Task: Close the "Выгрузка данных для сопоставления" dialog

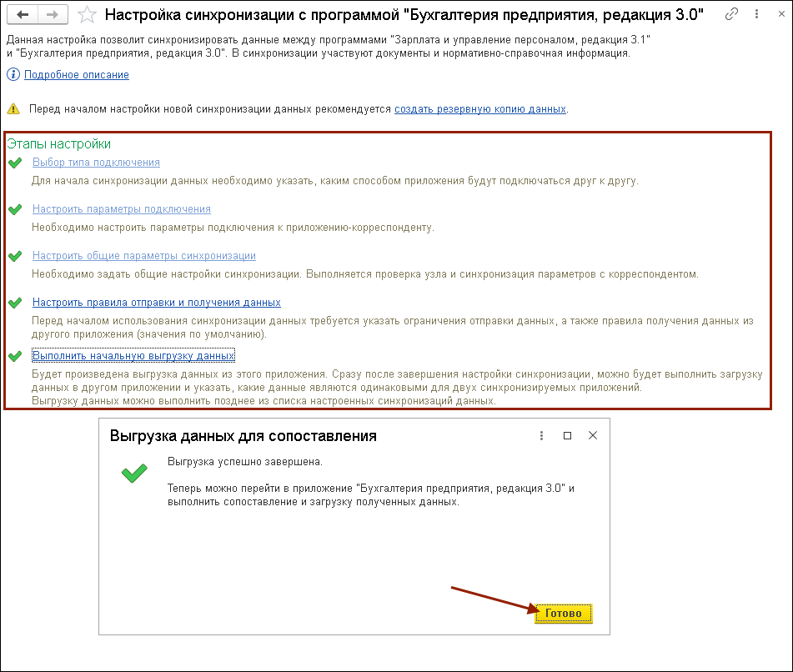Action: pos(593,435)
